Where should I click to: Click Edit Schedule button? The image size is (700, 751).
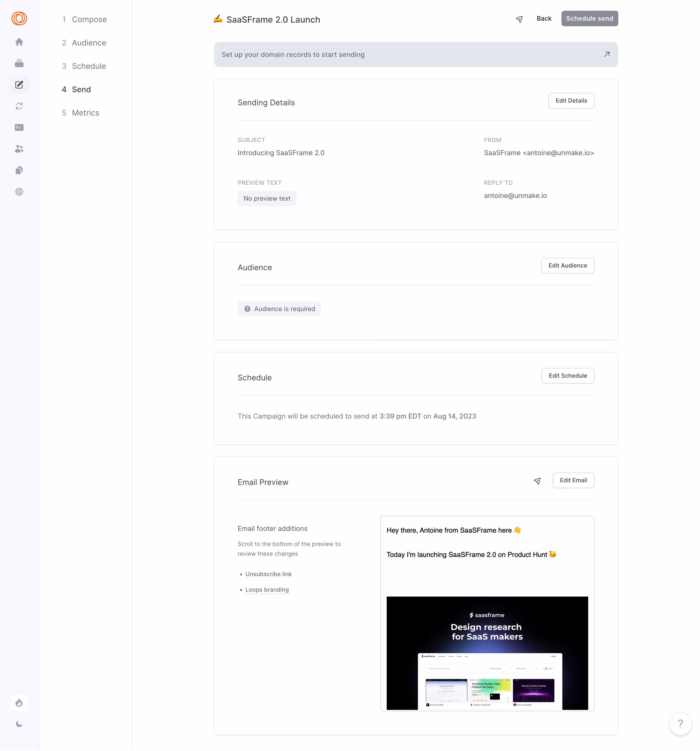pyautogui.click(x=568, y=376)
